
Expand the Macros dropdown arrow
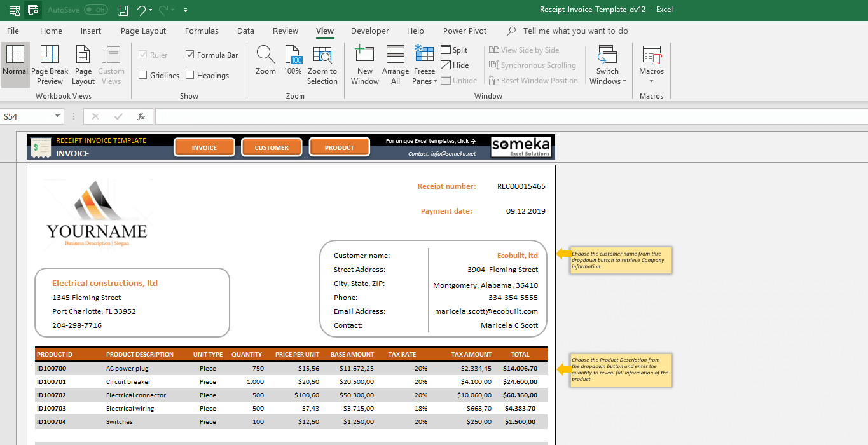click(x=652, y=81)
